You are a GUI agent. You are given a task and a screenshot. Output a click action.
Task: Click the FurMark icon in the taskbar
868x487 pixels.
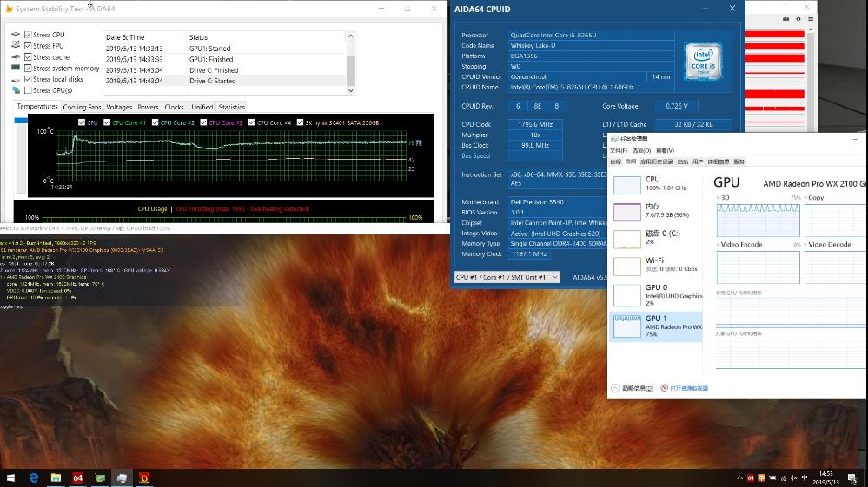[144, 477]
